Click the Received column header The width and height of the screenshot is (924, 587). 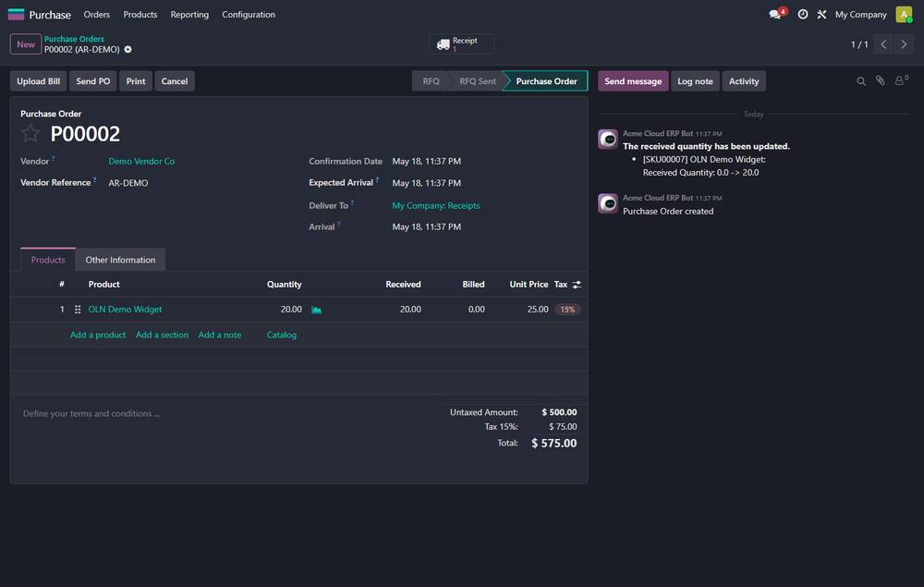pyautogui.click(x=403, y=285)
